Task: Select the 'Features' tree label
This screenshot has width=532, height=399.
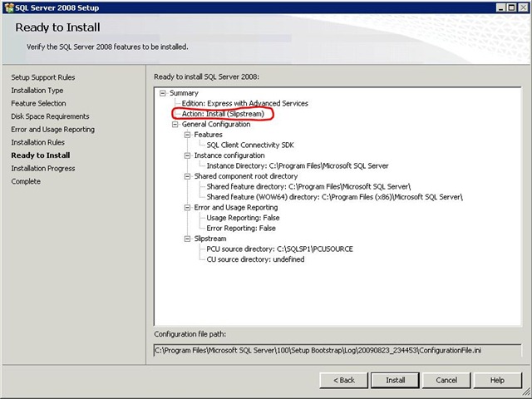Action: click(x=209, y=135)
